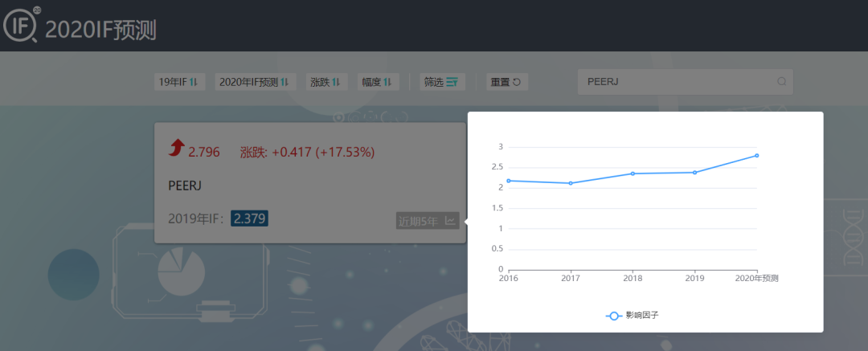
Task: Click the search magnifier icon
Action: point(782,82)
